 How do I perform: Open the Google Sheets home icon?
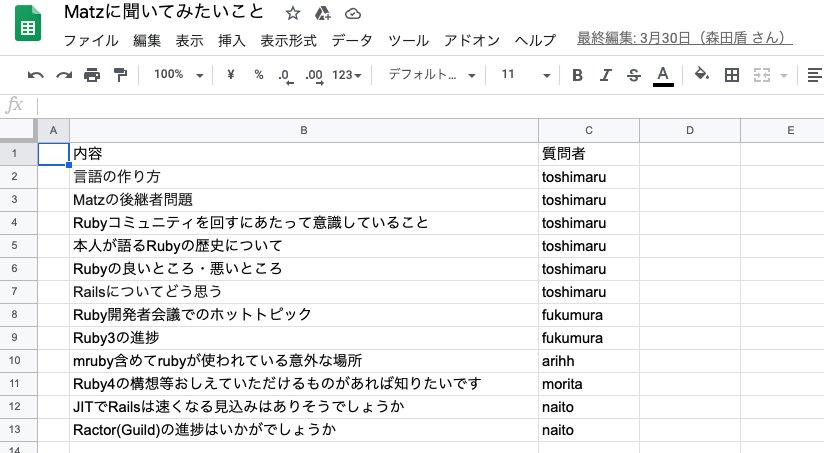pos(28,23)
